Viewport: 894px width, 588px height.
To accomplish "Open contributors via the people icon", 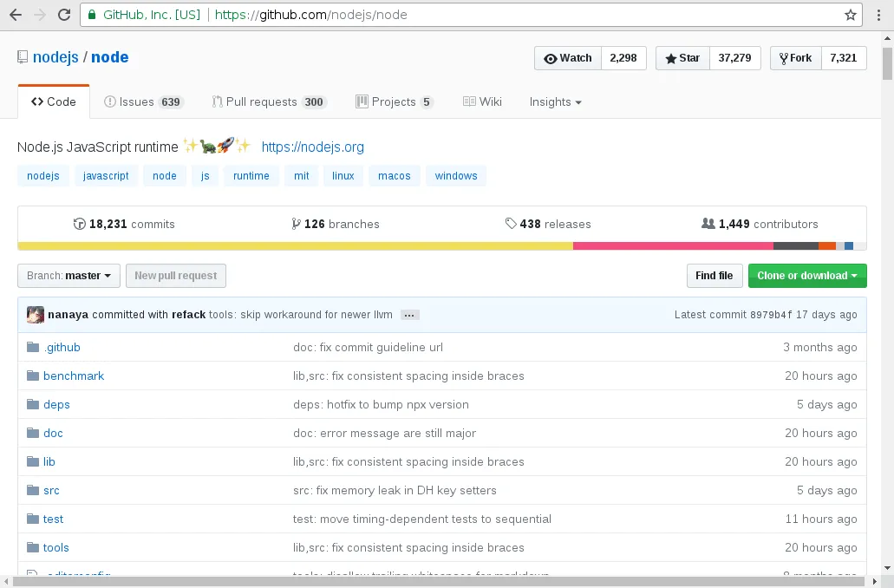I will (x=707, y=223).
